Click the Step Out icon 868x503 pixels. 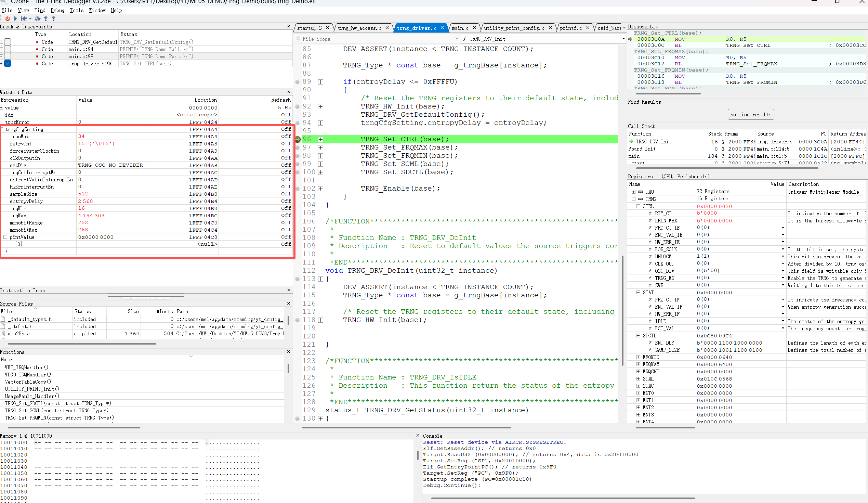coord(53,18)
